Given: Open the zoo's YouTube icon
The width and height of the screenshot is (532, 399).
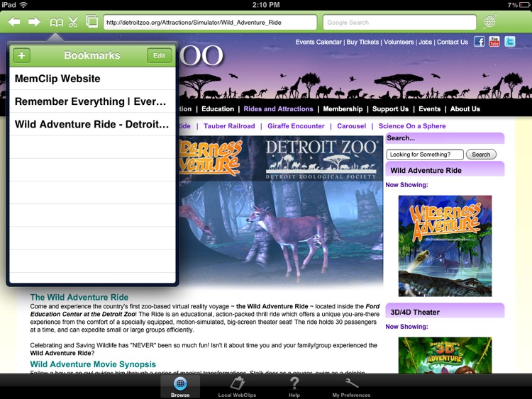Looking at the screenshot, I should [x=494, y=42].
